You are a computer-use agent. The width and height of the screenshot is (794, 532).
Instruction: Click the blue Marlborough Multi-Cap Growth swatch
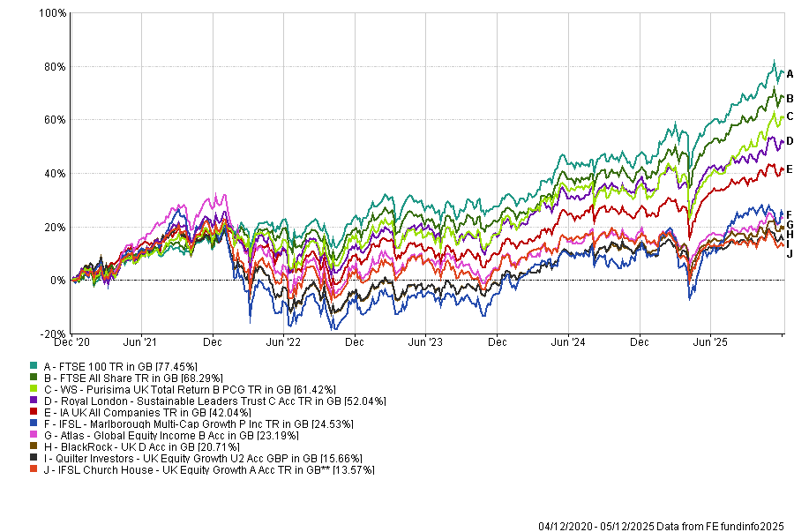point(34,423)
